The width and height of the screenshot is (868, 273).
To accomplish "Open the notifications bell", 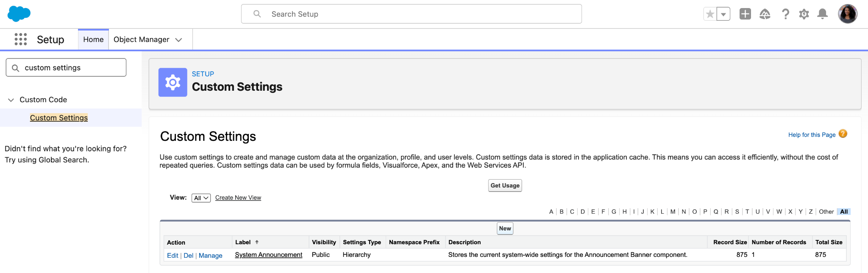I will (x=823, y=14).
